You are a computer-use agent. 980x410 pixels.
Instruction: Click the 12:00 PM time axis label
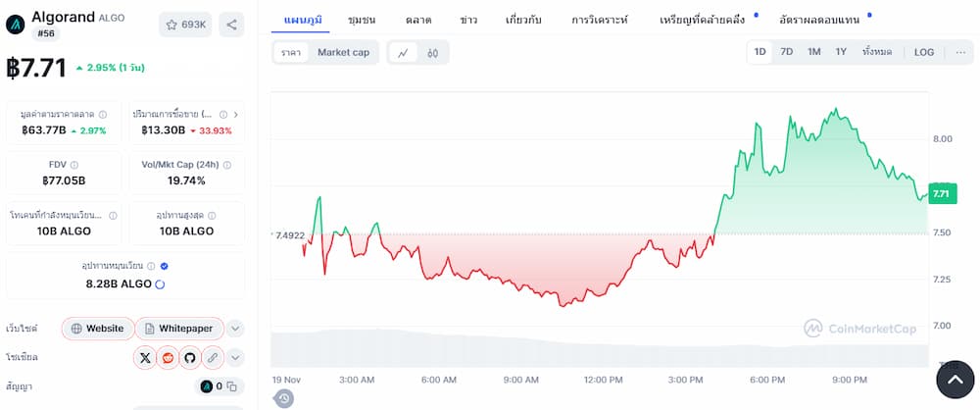(603, 380)
